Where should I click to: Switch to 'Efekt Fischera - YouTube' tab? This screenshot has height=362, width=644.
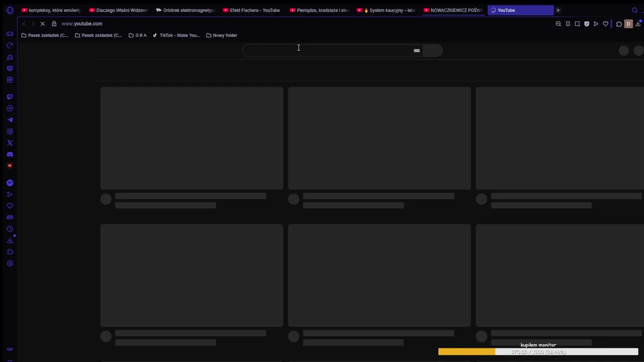(x=252, y=10)
